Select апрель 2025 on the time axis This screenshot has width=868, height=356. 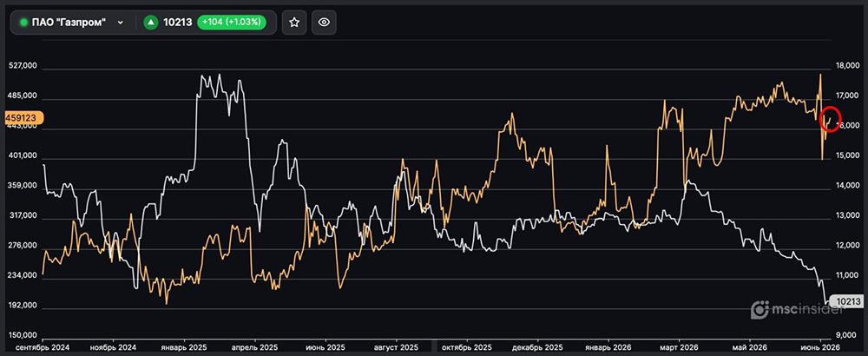click(254, 347)
